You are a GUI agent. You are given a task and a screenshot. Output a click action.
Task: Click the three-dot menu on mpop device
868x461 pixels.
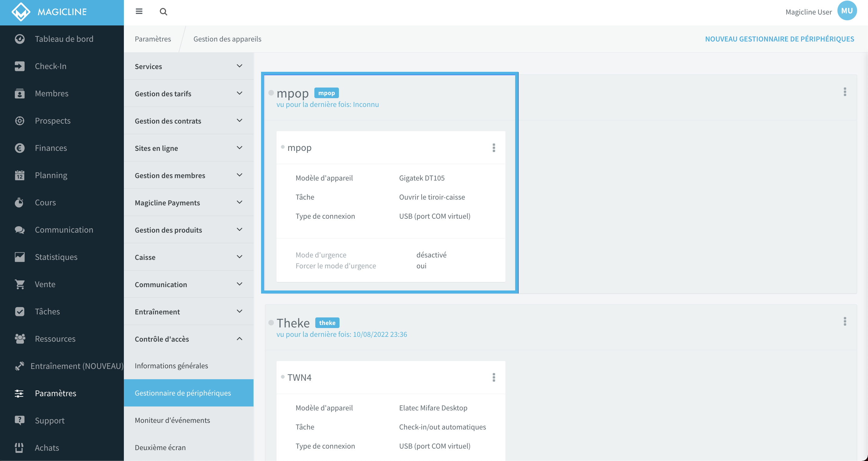click(x=493, y=148)
